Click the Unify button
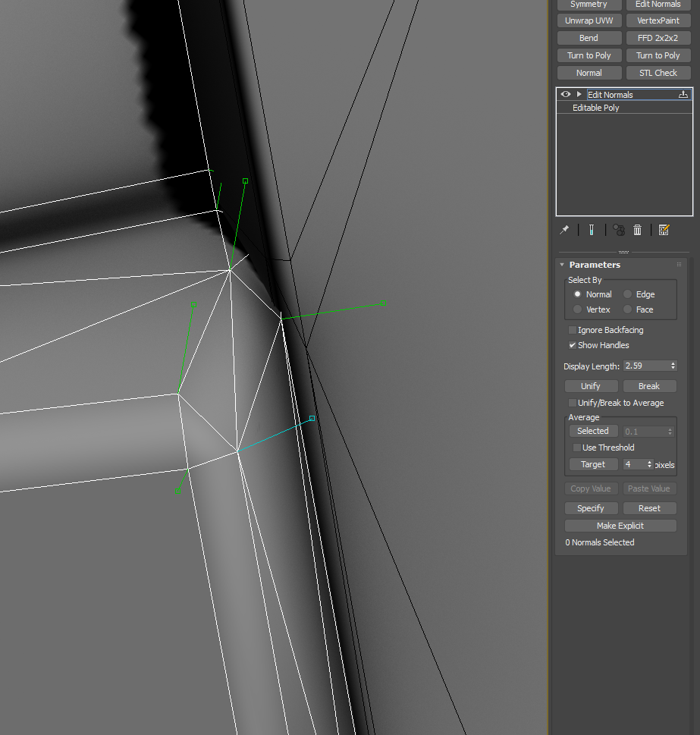The width and height of the screenshot is (700, 735). tap(591, 386)
